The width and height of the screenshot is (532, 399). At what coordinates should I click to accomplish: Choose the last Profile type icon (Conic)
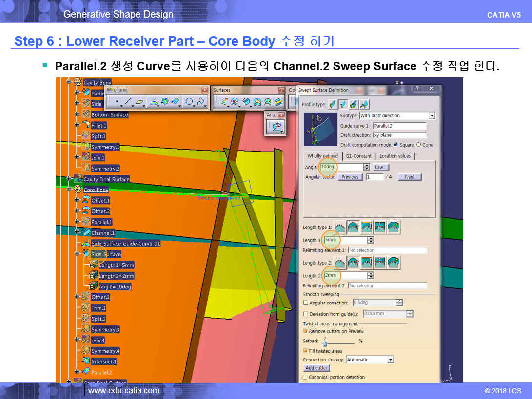(x=364, y=104)
